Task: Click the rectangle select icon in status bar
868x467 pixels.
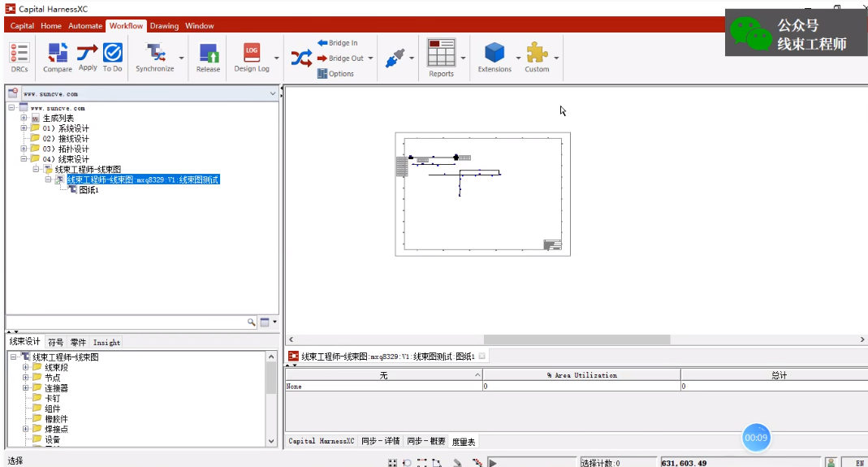Action: click(x=422, y=463)
